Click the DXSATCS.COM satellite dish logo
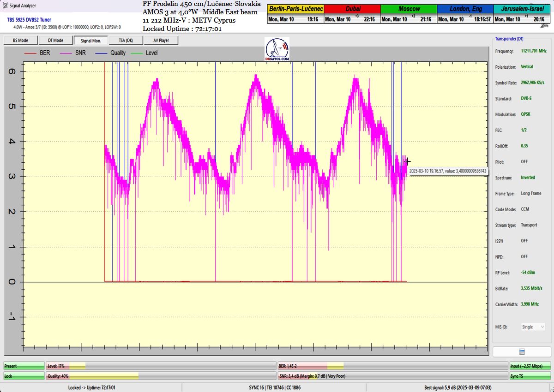Screen dimensions: 554x392 coord(277,49)
